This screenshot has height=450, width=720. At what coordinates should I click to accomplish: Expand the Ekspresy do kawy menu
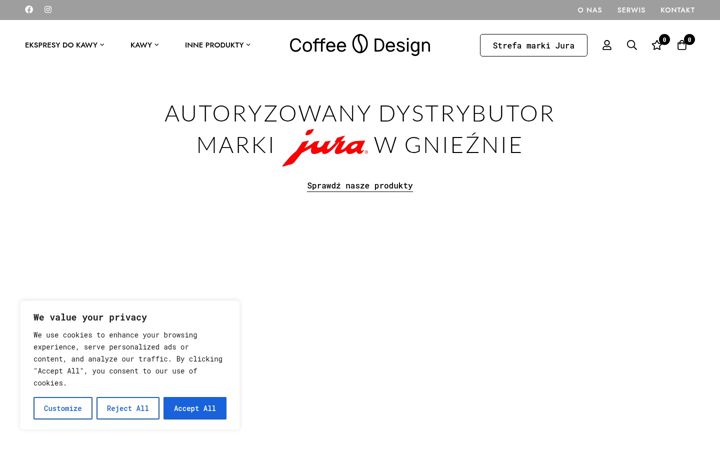[64, 45]
